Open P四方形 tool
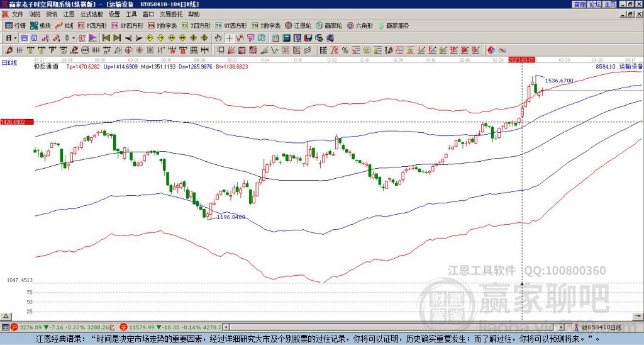Viewport: 644px width, 345px height. [x=92, y=25]
